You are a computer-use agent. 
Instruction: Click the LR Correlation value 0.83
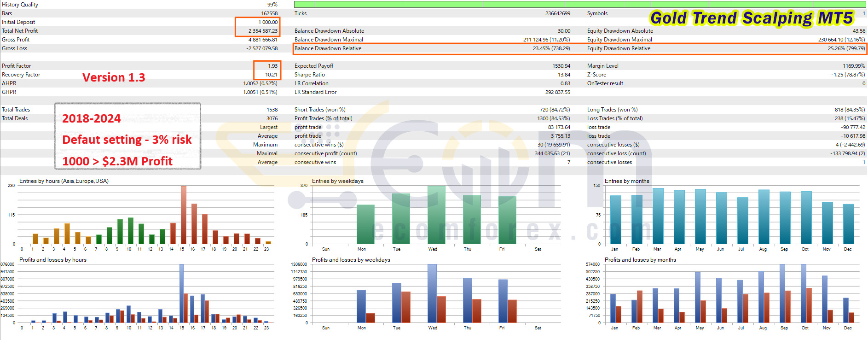565,83
